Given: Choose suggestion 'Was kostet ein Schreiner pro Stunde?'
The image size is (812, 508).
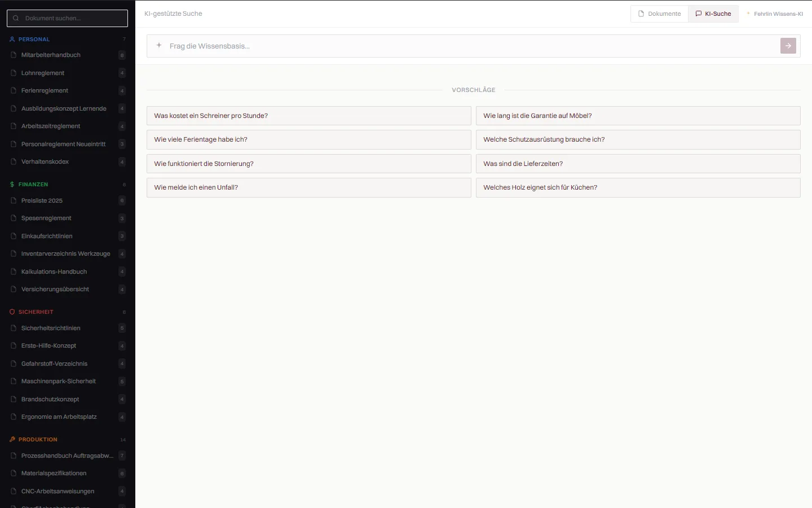Looking at the screenshot, I should click(x=309, y=116).
